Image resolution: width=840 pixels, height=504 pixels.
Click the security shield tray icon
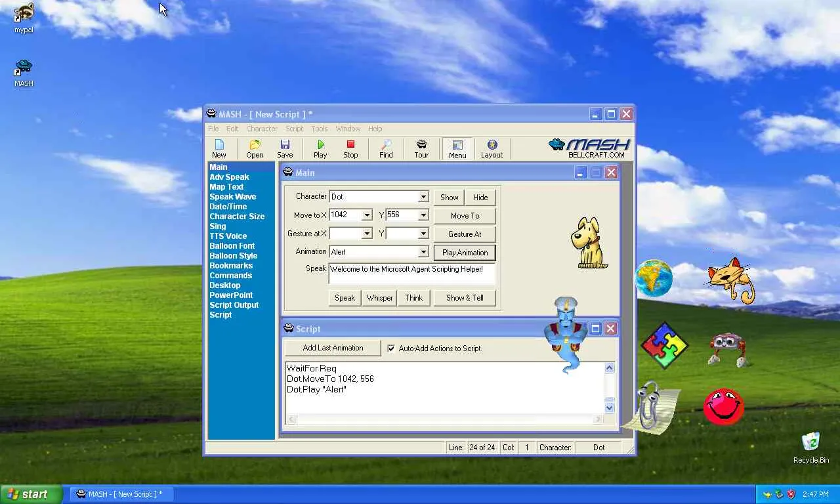791,494
